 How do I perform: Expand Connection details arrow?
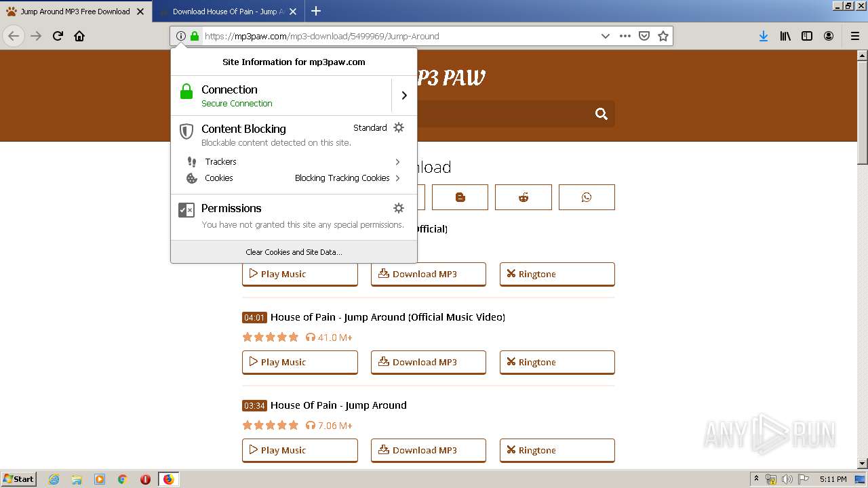tap(404, 96)
